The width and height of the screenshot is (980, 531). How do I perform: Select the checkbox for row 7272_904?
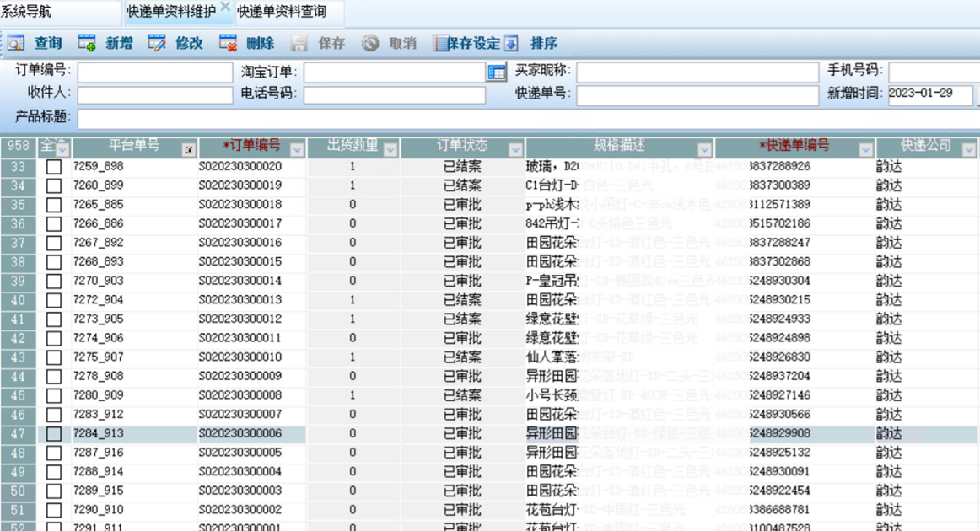[x=54, y=300]
